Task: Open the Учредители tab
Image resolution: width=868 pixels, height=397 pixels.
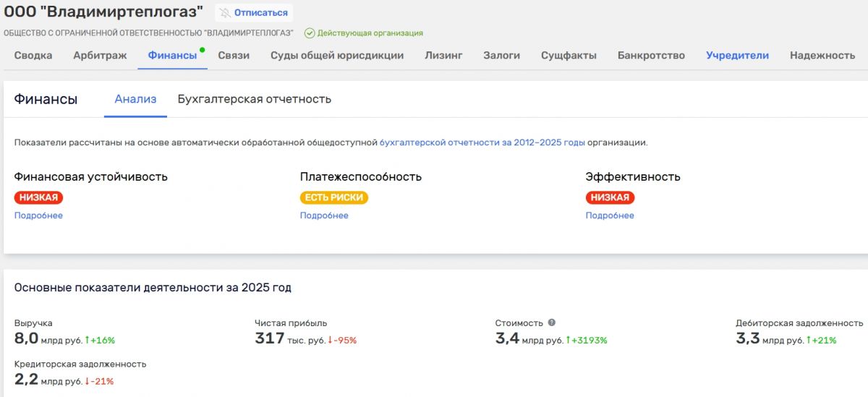Action: click(x=737, y=56)
